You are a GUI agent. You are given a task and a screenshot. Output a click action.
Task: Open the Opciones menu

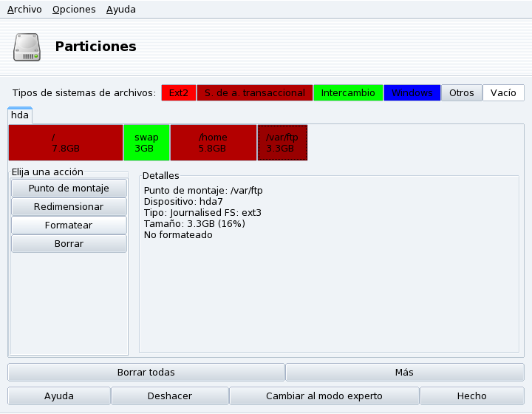tap(74, 10)
